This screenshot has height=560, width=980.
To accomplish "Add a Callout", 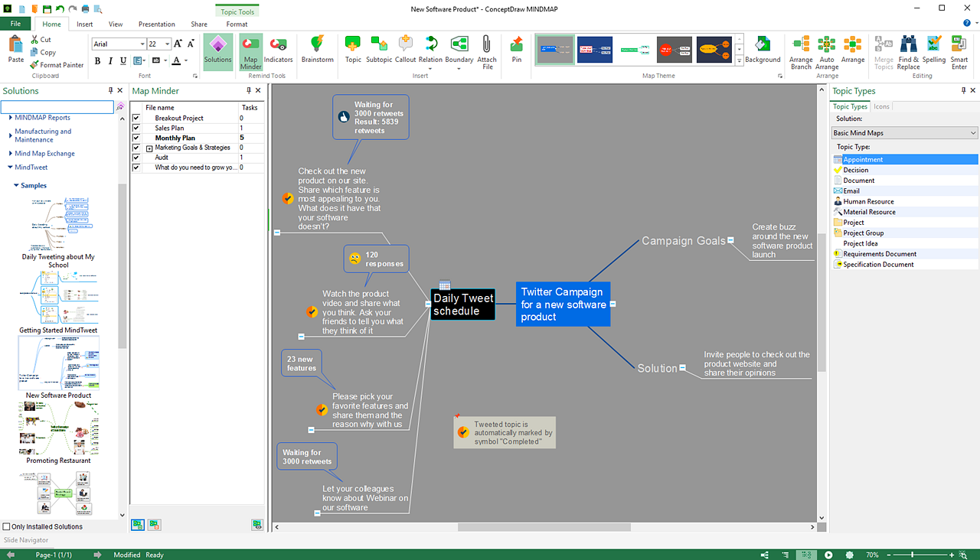I will [x=406, y=49].
